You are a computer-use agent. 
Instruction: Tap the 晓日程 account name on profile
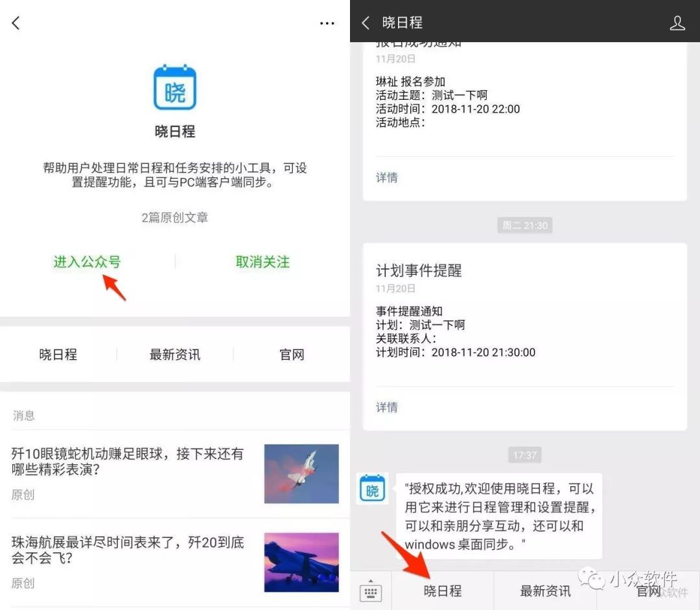click(174, 132)
